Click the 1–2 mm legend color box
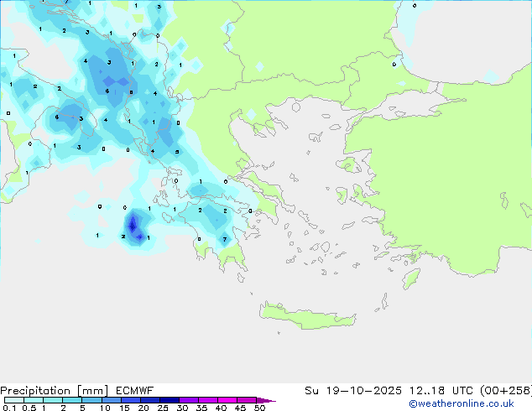This screenshot has height=411, width=532. 53,400
